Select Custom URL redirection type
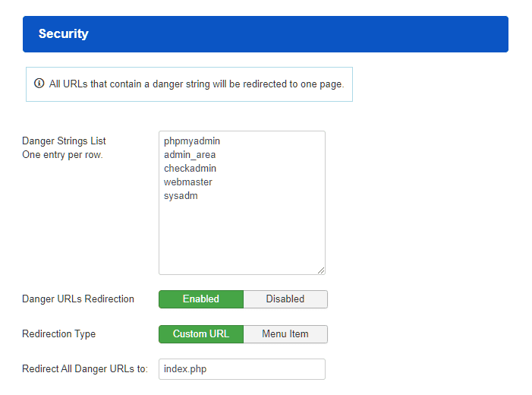532x395 pixels. [201, 334]
